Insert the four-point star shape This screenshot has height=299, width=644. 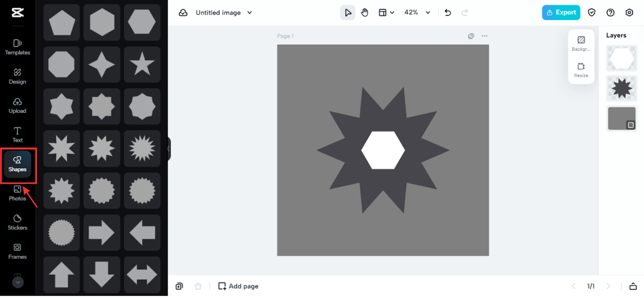coord(102,64)
